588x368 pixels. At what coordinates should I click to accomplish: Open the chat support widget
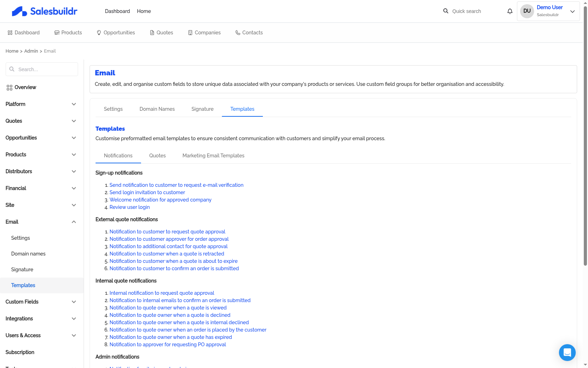click(x=567, y=353)
